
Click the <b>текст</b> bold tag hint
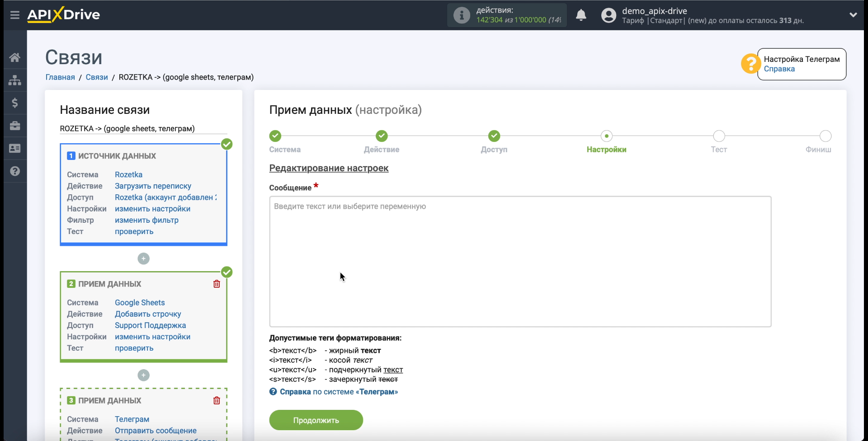pos(293,351)
